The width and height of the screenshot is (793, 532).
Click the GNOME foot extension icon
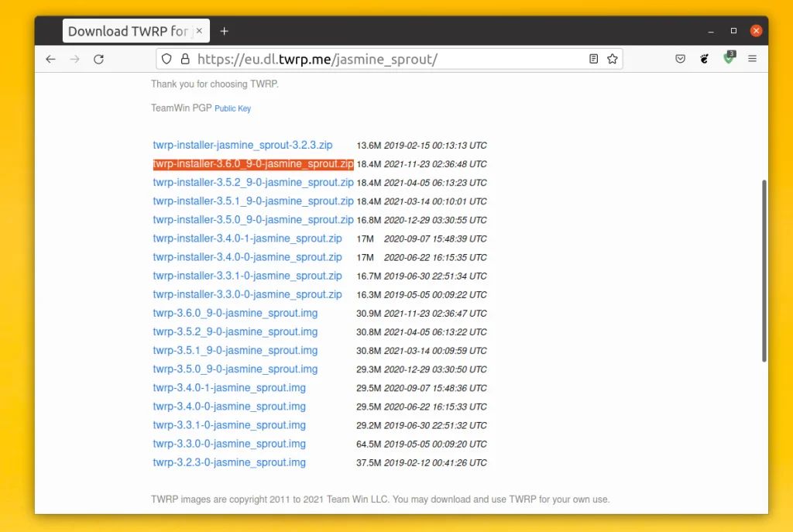coord(705,59)
